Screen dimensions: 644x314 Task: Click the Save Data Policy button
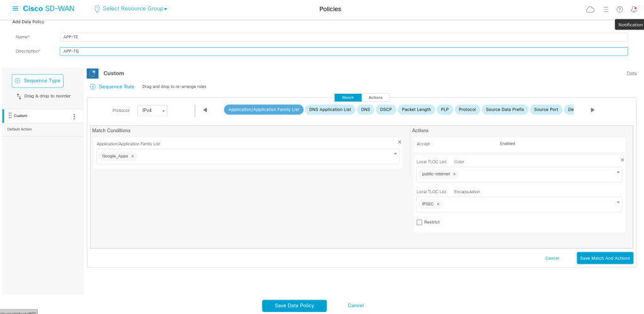[x=295, y=305]
